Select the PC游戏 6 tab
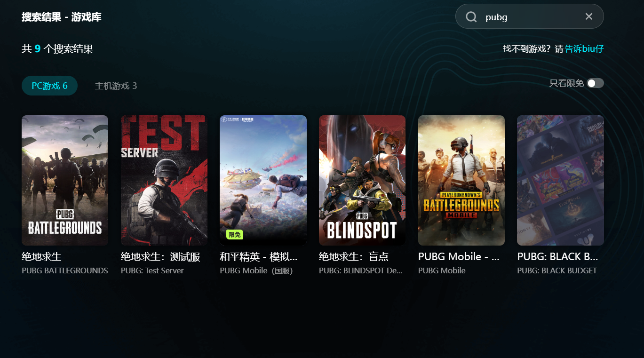 coord(49,86)
